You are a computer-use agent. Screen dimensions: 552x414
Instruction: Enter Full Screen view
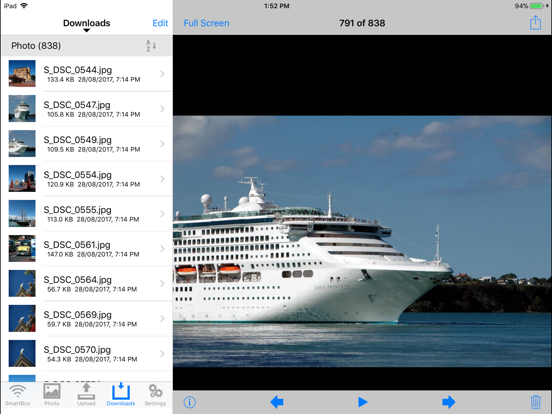coord(206,23)
